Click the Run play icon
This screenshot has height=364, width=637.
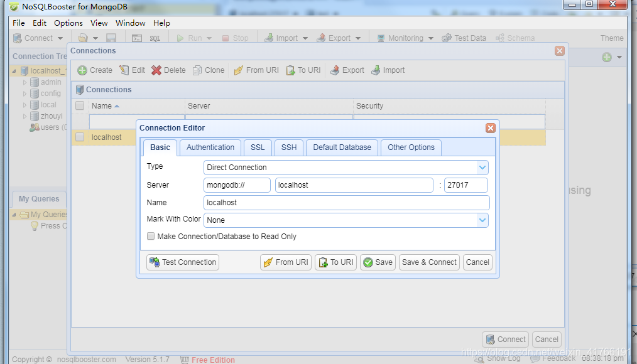pos(180,38)
